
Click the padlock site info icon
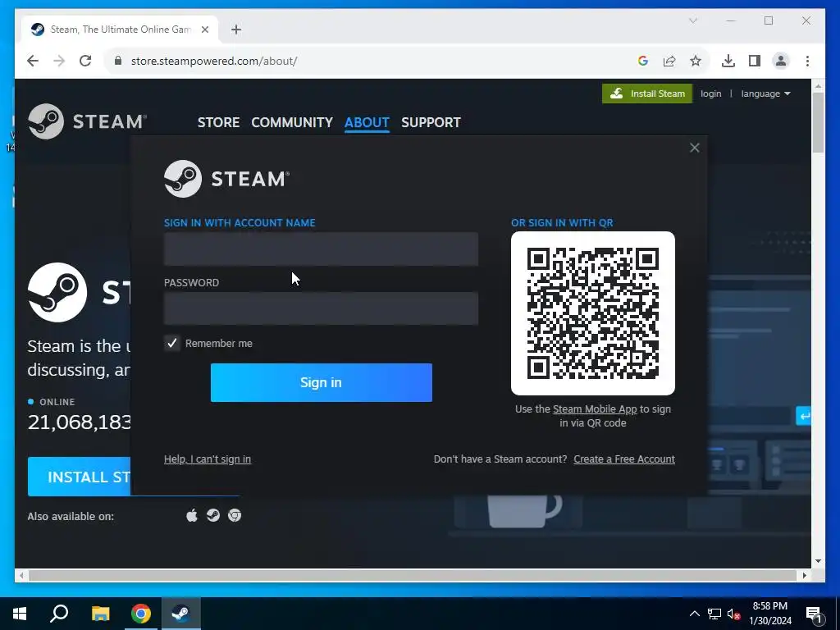118,61
